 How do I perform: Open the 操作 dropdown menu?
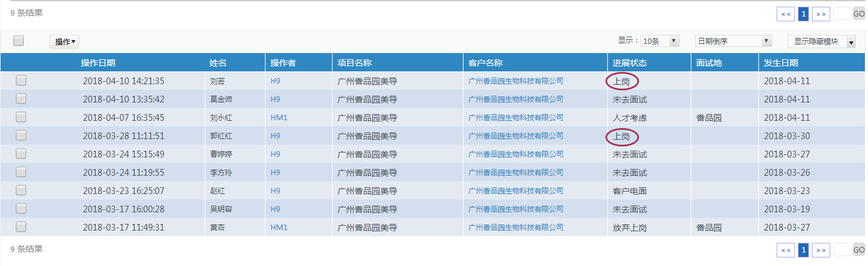point(65,42)
